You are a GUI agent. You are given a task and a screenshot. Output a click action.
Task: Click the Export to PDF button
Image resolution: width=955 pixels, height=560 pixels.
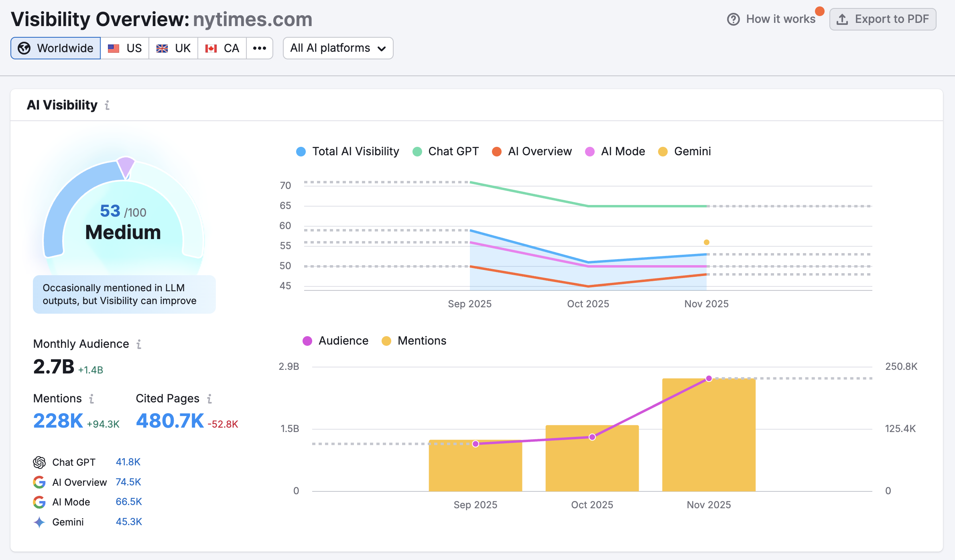pos(883,19)
